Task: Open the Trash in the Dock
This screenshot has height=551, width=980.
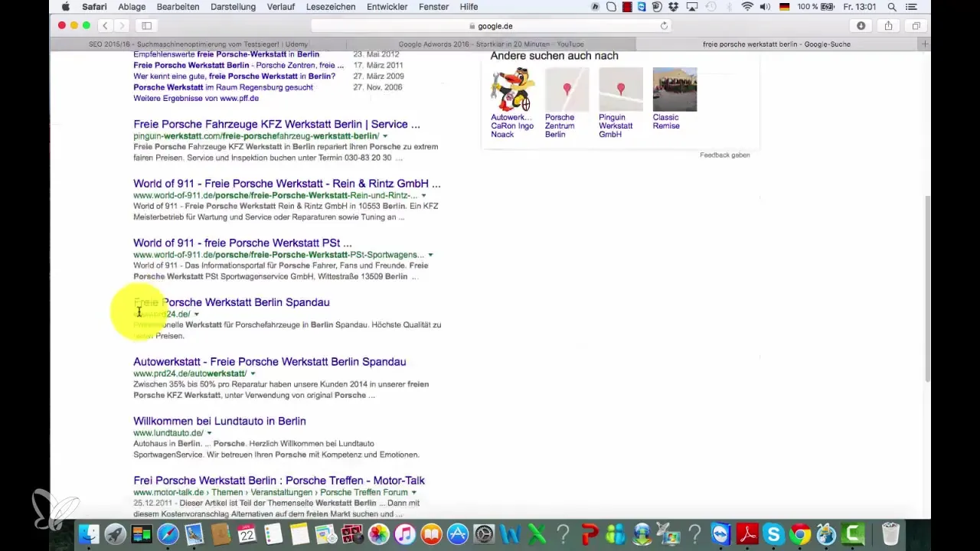Action: [x=890, y=533]
